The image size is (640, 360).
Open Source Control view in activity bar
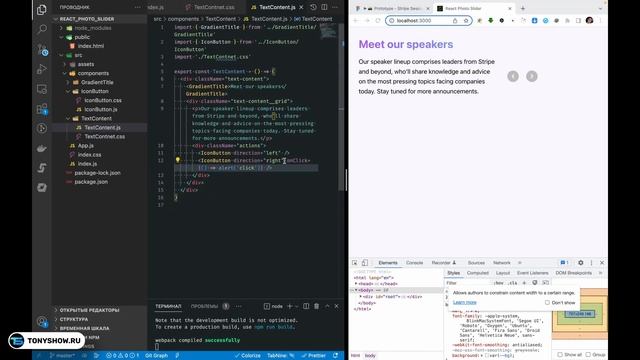(x=42, y=49)
